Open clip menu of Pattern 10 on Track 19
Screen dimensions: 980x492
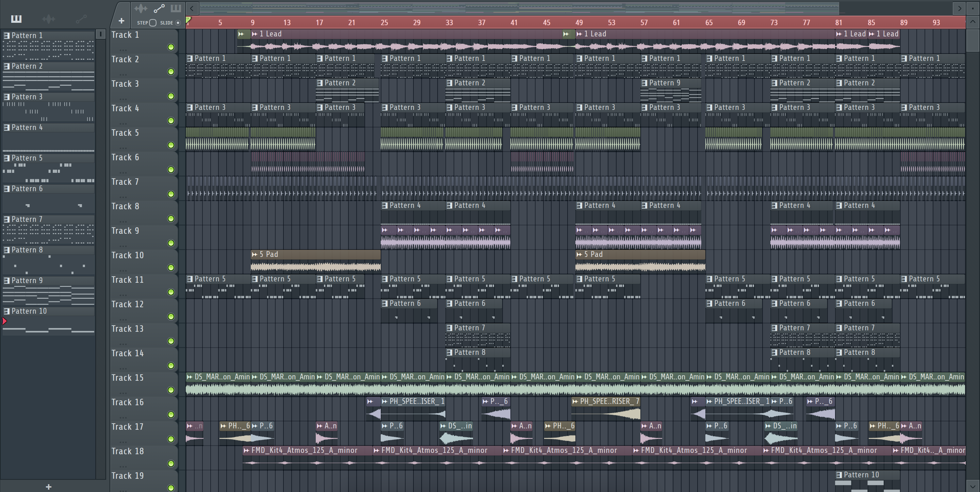tap(839, 475)
